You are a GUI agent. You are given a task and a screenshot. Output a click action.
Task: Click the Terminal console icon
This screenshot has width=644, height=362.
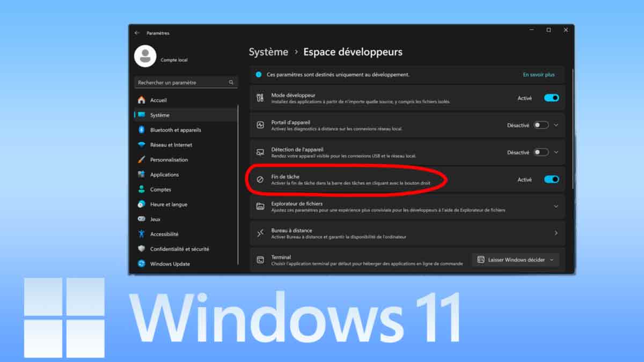click(260, 260)
